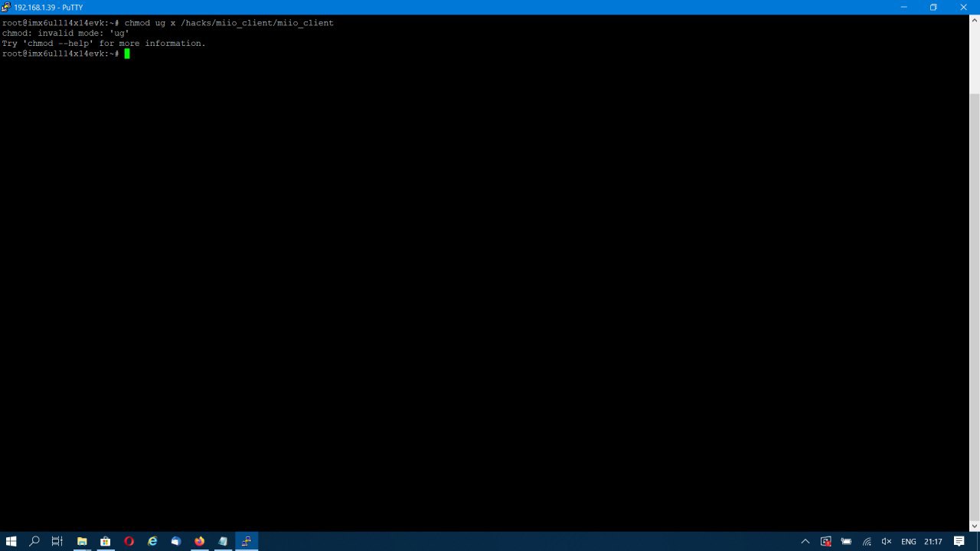
Task: Unmute the speaker volume icon
Action: pyautogui.click(x=887, y=541)
